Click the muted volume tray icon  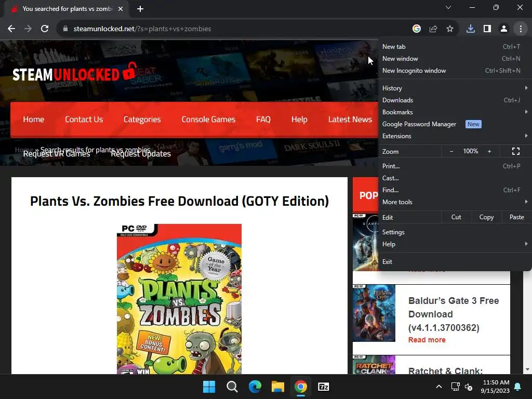click(469, 387)
